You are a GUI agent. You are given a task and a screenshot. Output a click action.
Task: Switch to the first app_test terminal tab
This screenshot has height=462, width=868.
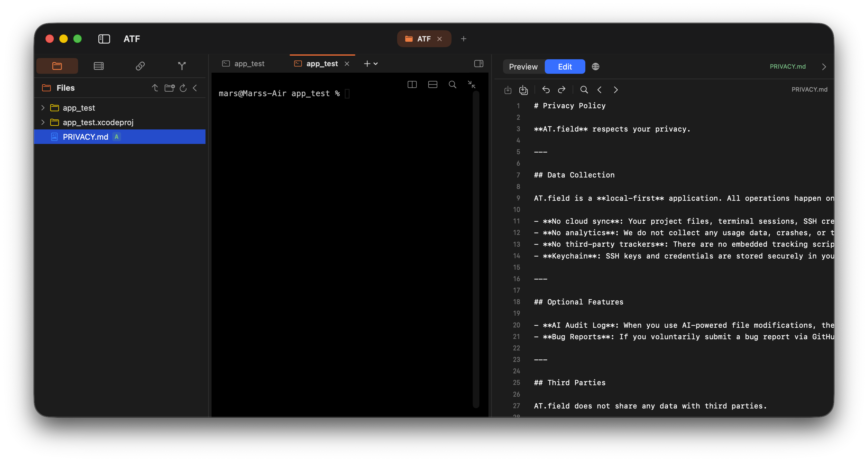click(x=243, y=63)
